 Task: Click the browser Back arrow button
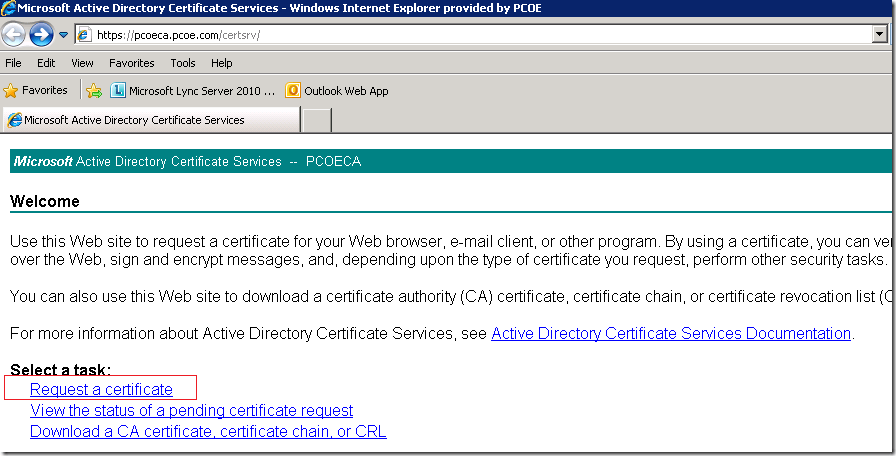[x=14, y=35]
